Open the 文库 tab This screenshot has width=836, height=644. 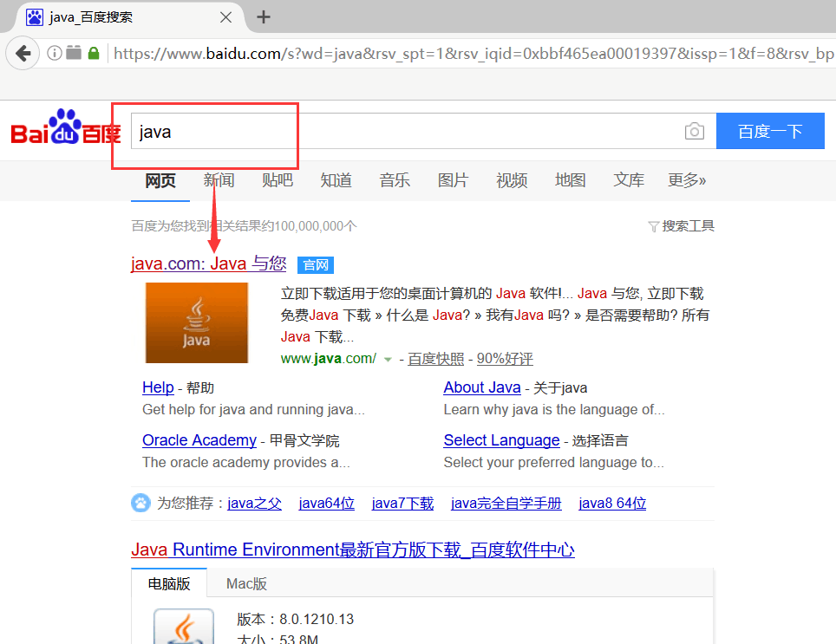pos(629,180)
